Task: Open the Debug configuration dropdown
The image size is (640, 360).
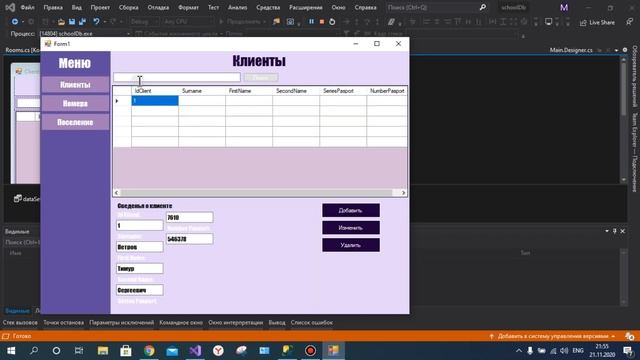Action: (x=144, y=22)
